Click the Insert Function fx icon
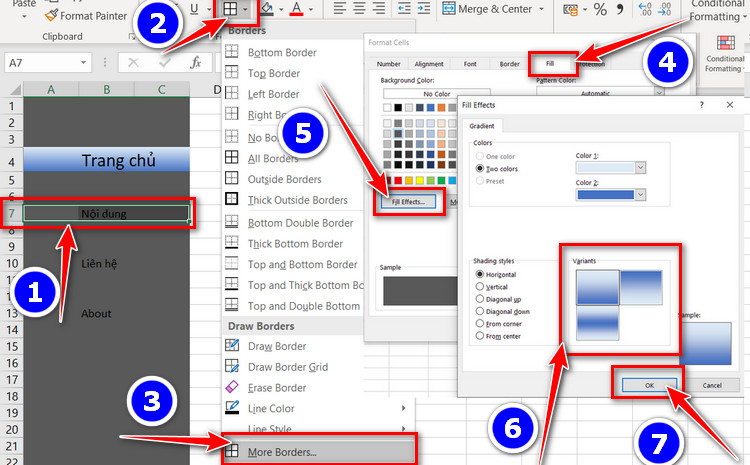 tap(195, 63)
